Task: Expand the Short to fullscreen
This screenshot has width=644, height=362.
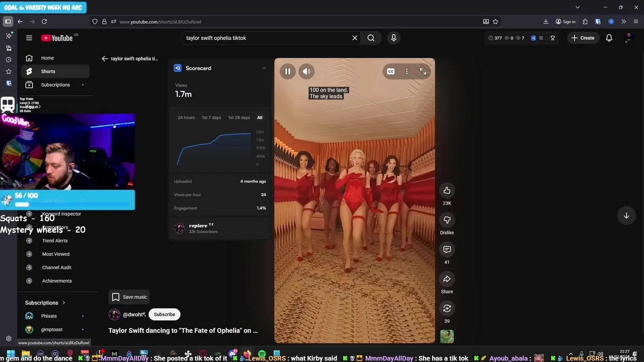Action: point(423,71)
